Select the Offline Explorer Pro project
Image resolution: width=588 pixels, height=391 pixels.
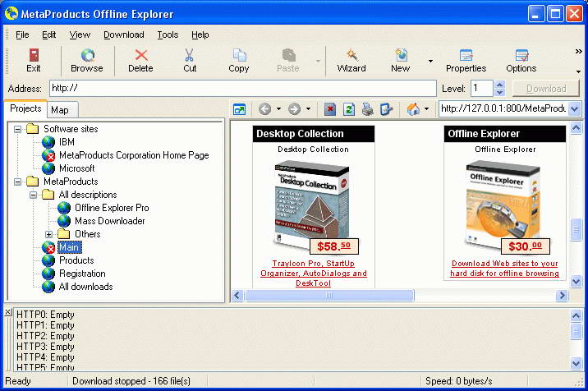click(112, 208)
